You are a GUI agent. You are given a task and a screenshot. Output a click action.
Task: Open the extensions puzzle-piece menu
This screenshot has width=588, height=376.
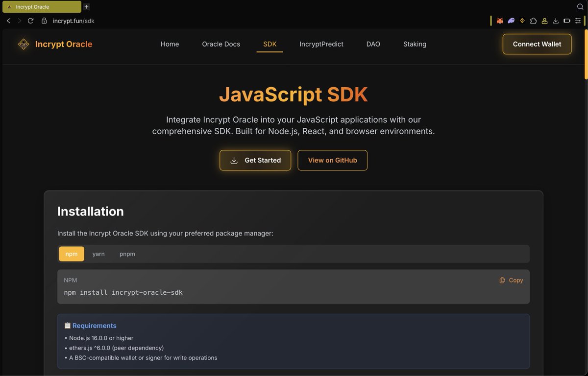click(534, 21)
